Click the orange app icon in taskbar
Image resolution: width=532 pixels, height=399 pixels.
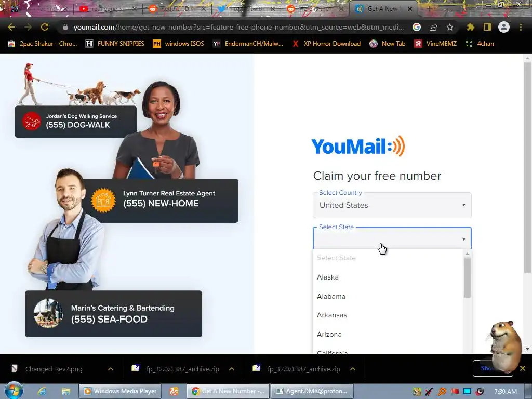click(174, 391)
